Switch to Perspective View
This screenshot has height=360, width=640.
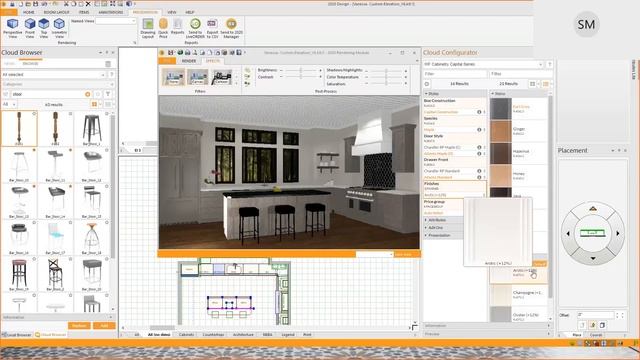[x=13, y=28]
